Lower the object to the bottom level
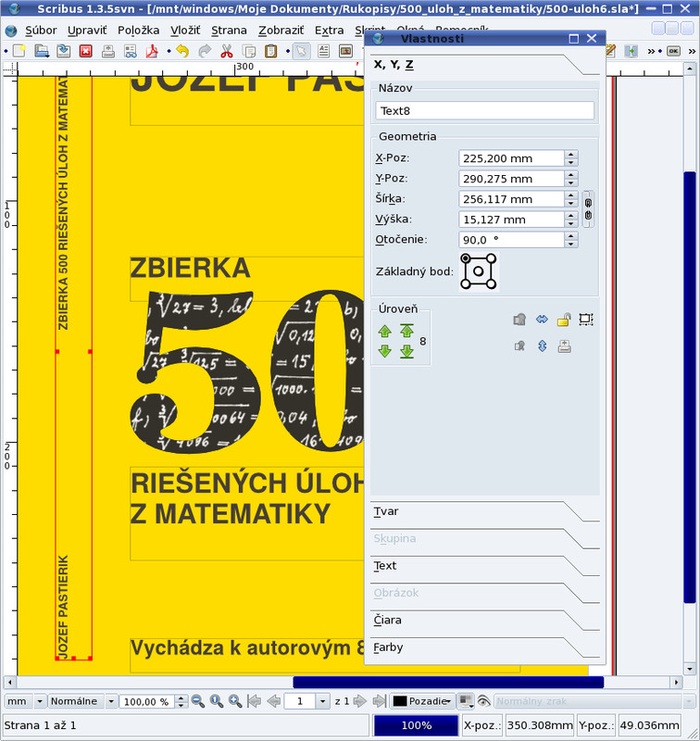This screenshot has width=700, height=741. coord(406,351)
